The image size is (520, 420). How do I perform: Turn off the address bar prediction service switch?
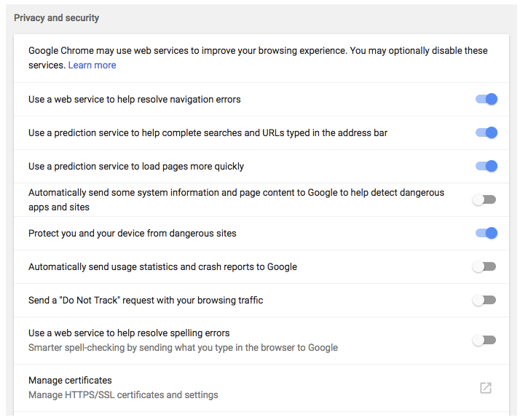(x=486, y=132)
